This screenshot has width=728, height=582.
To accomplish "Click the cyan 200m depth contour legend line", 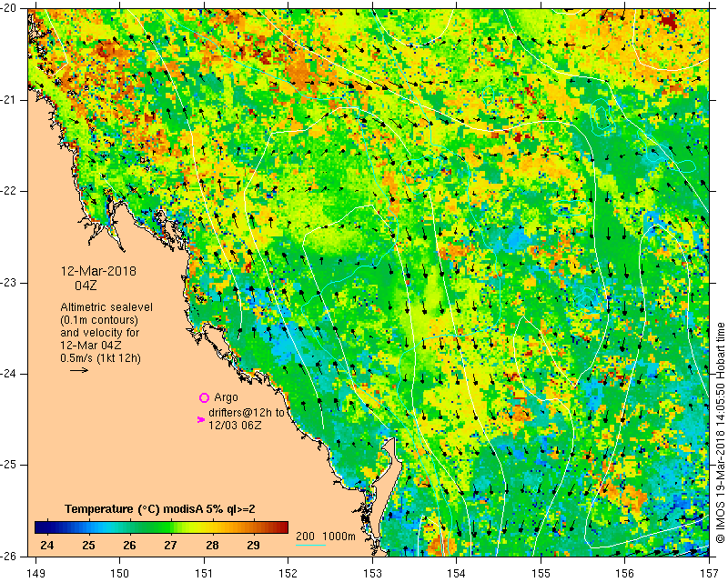I will (310, 545).
